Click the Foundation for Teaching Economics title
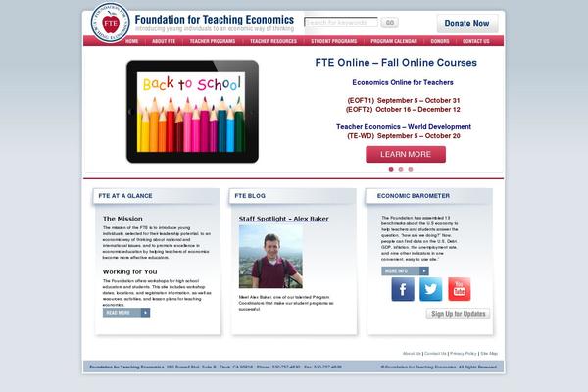 (214, 20)
